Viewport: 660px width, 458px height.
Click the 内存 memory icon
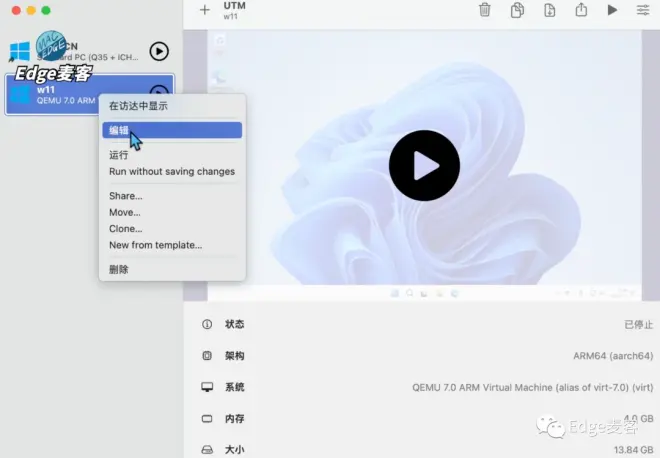tap(207, 419)
